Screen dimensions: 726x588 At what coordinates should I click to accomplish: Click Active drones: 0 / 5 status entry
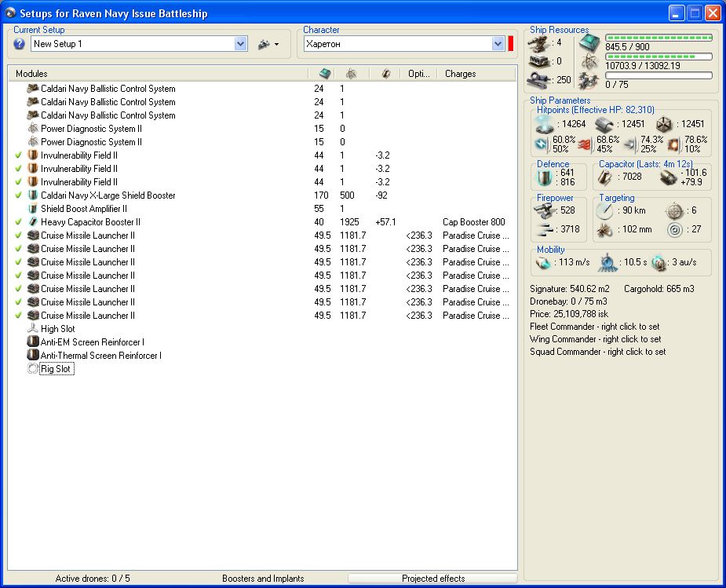point(93,579)
